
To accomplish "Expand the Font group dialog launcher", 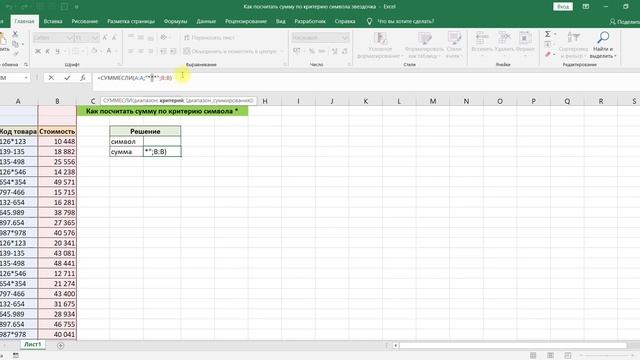I will pos(119,64).
